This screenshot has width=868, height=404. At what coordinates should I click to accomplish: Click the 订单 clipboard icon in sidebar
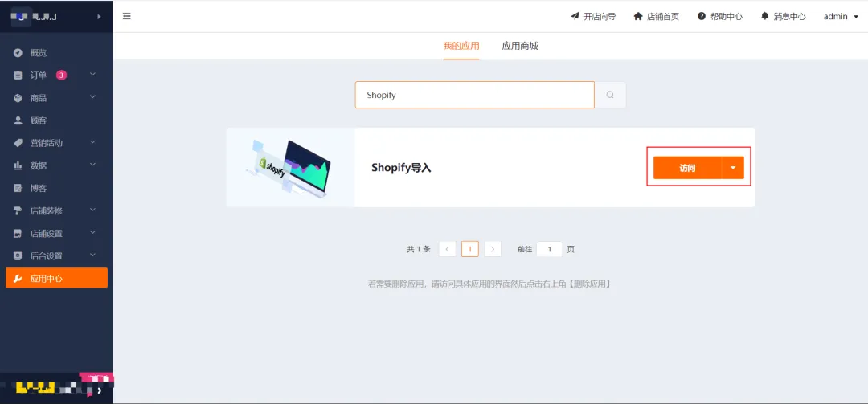tap(18, 75)
